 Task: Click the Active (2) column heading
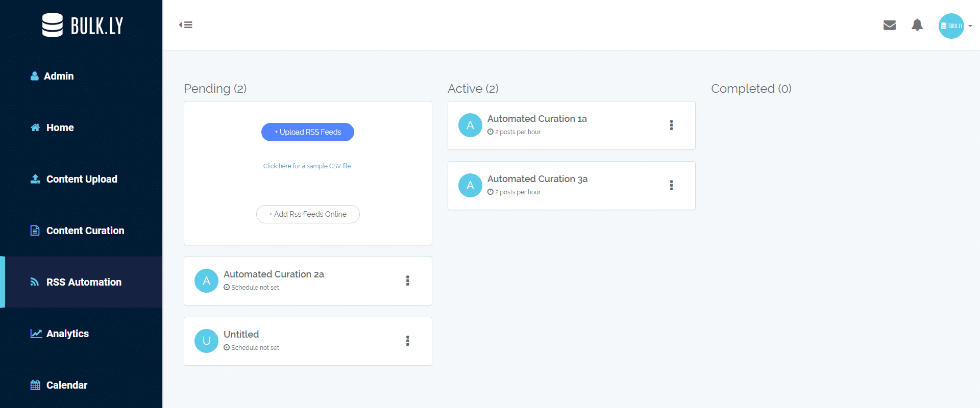pyautogui.click(x=473, y=89)
